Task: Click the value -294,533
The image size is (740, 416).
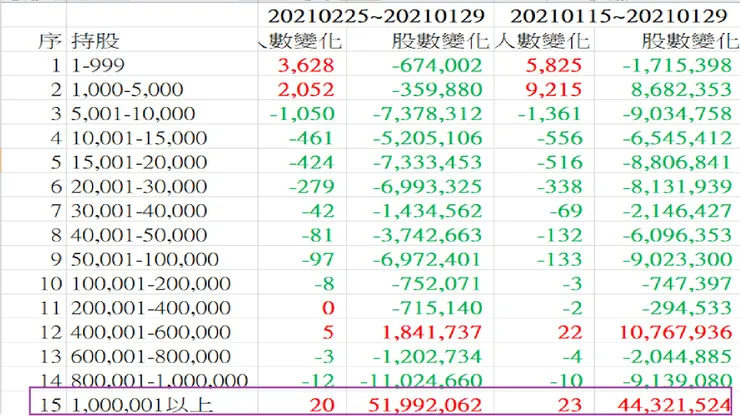Action: tap(687, 308)
